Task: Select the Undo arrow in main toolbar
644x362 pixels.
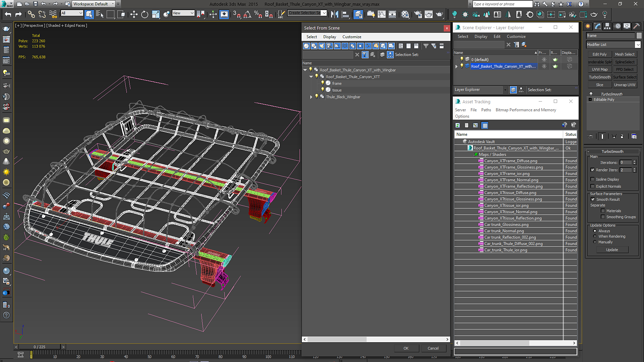Action: pyautogui.click(x=8, y=14)
